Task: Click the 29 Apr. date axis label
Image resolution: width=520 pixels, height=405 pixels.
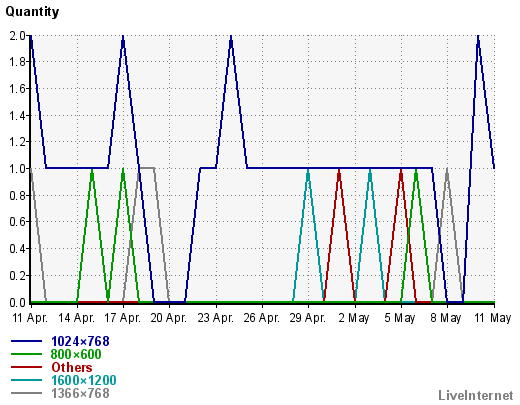Action: click(308, 318)
